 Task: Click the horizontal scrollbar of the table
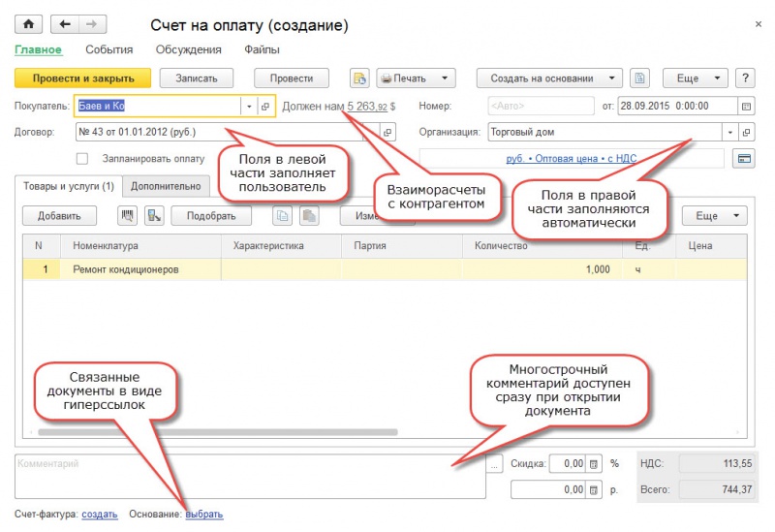tap(217, 432)
